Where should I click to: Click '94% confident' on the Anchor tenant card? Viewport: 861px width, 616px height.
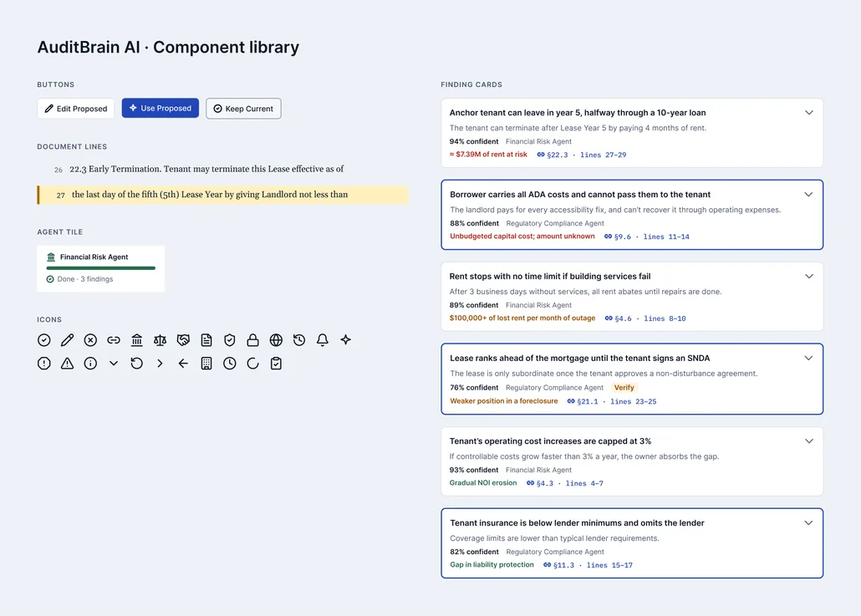coord(474,141)
